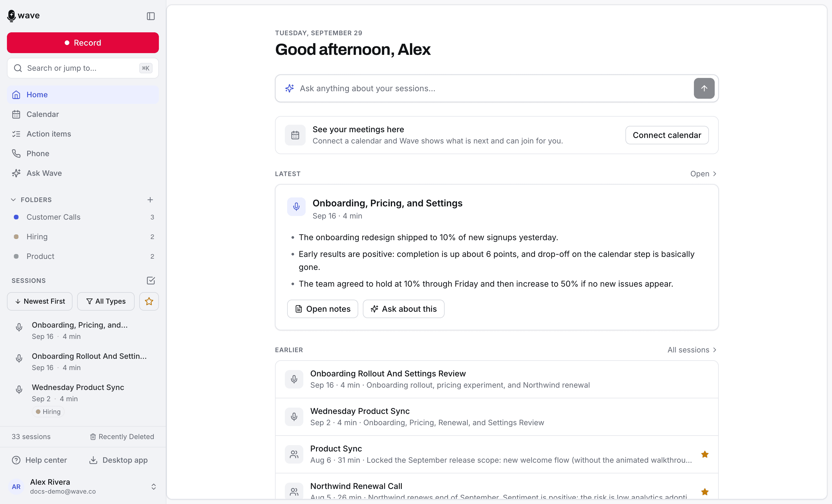Screen dimensions: 832x504
Task: Open the Phone section
Action: click(x=83, y=154)
